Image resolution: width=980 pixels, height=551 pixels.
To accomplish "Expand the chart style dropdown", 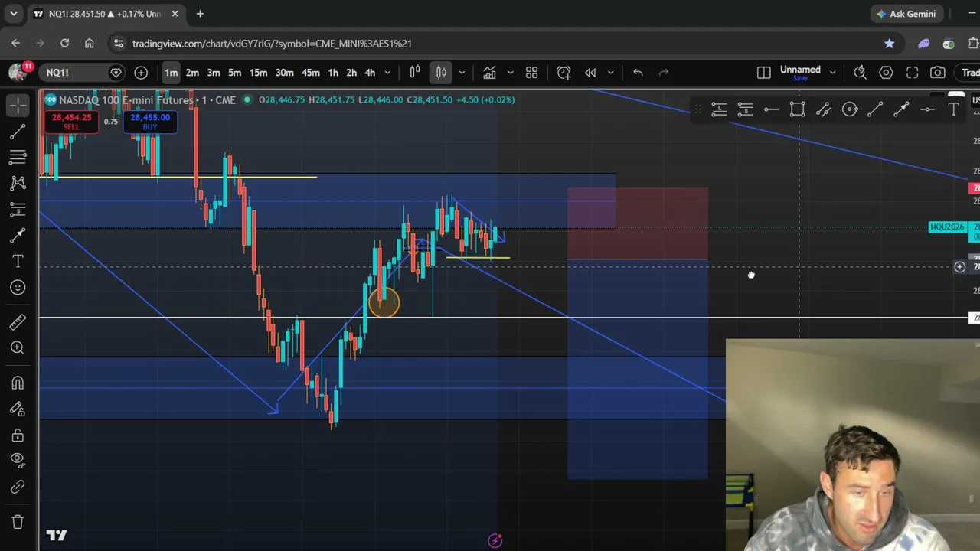I will click(x=462, y=73).
